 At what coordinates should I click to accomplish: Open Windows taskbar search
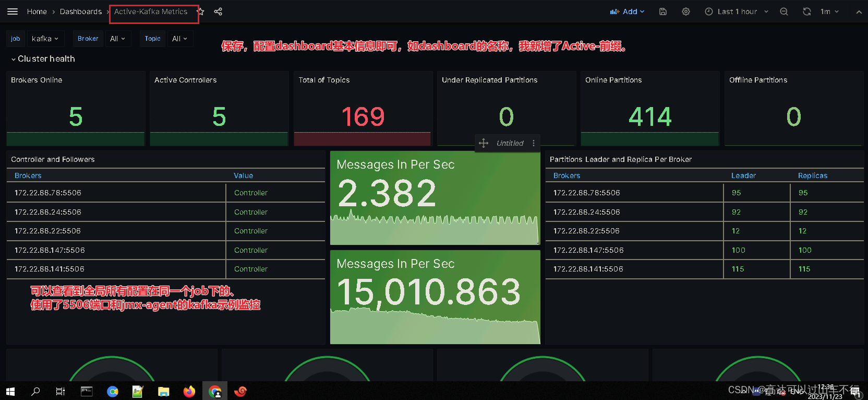tap(35, 391)
